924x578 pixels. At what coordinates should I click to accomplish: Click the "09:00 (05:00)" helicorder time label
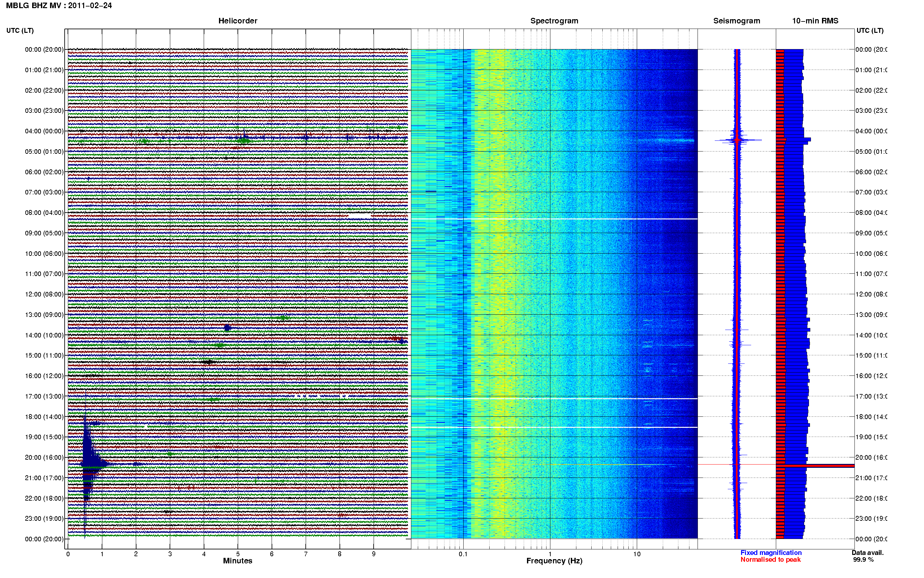44,233
